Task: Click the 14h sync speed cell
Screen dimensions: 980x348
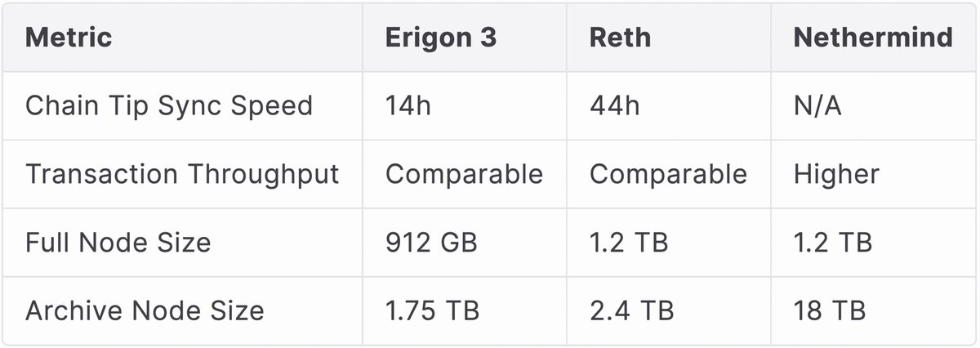Action: pos(408,106)
